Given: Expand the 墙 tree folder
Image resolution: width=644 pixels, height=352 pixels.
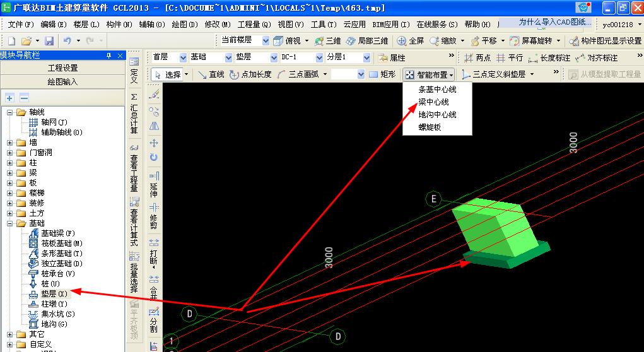Looking at the screenshot, I should [10, 143].
